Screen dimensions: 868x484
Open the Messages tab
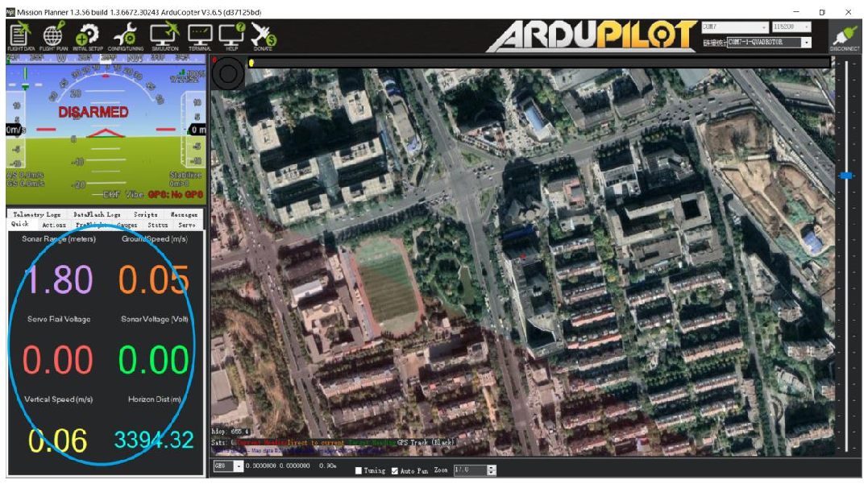184,214
